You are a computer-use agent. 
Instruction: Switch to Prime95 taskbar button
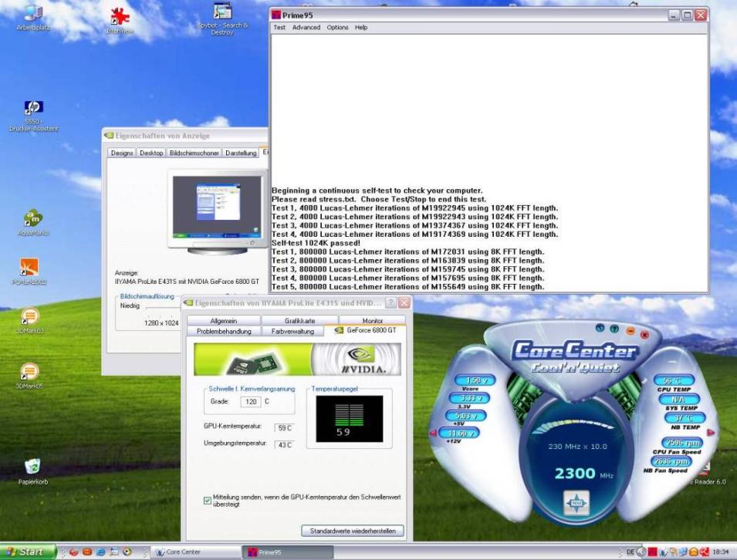[x=288, y=552]
